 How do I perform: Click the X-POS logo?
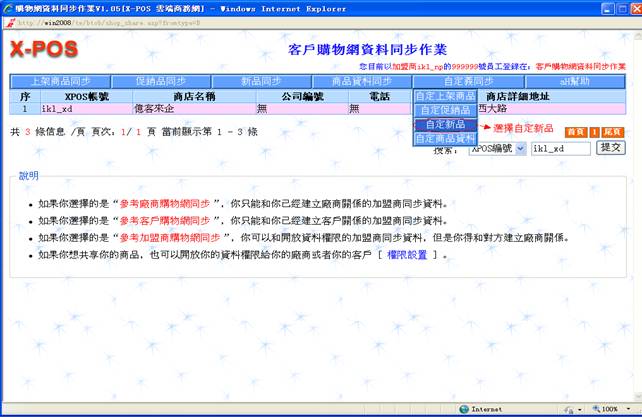coord(43,49)
